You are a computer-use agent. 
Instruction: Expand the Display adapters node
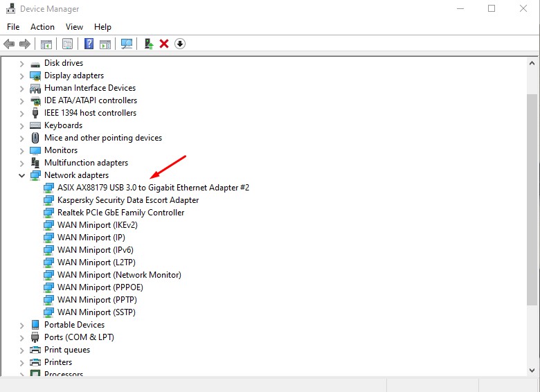point(21,76)
